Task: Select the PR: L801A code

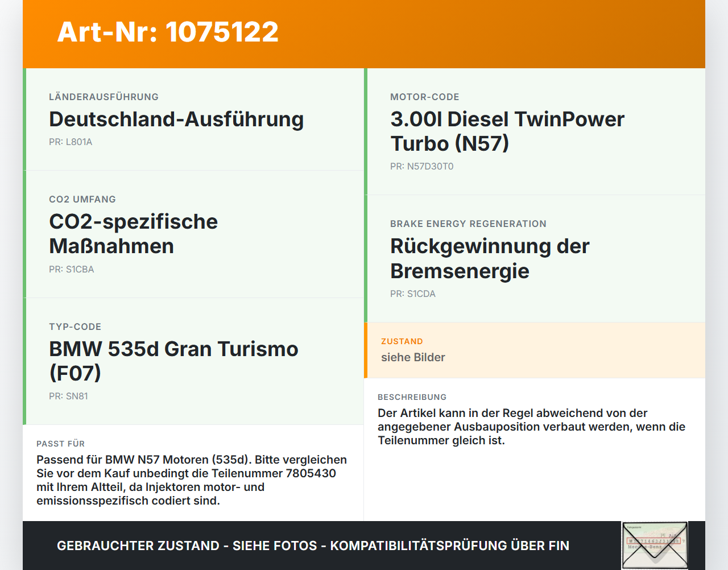Action: tap(71, 142)
